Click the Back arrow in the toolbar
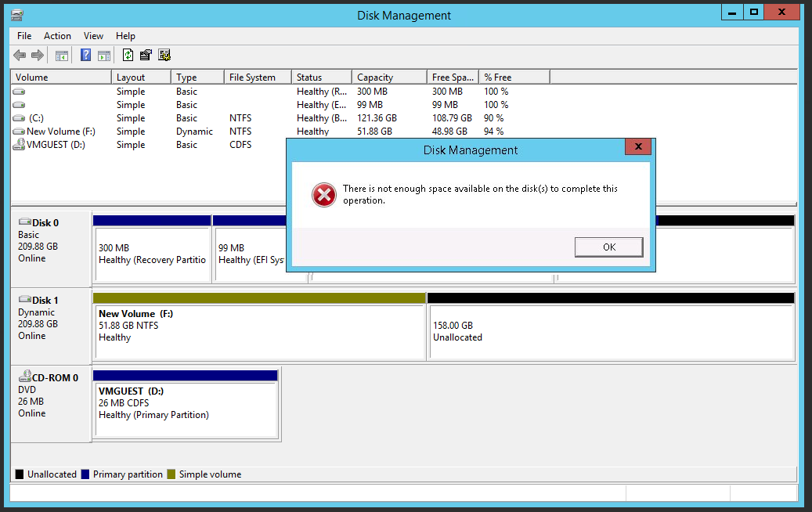 (20, 55)
